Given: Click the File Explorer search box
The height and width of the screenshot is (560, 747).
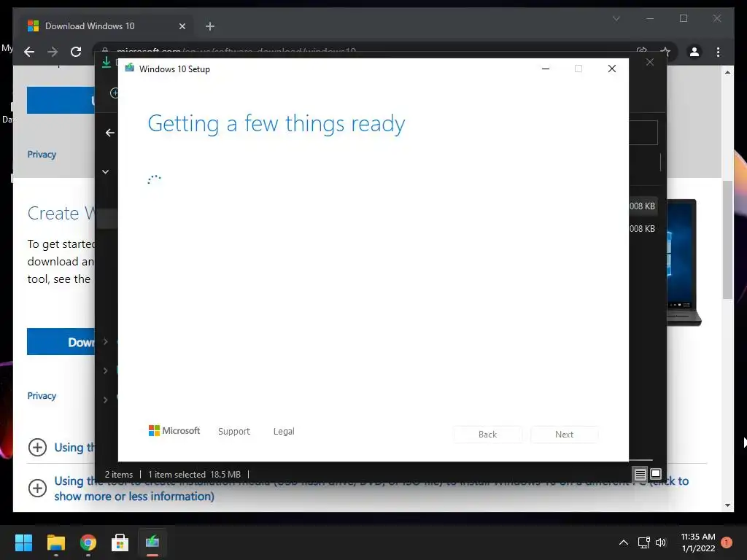Looking at the screenshot, I should [643, 133].
